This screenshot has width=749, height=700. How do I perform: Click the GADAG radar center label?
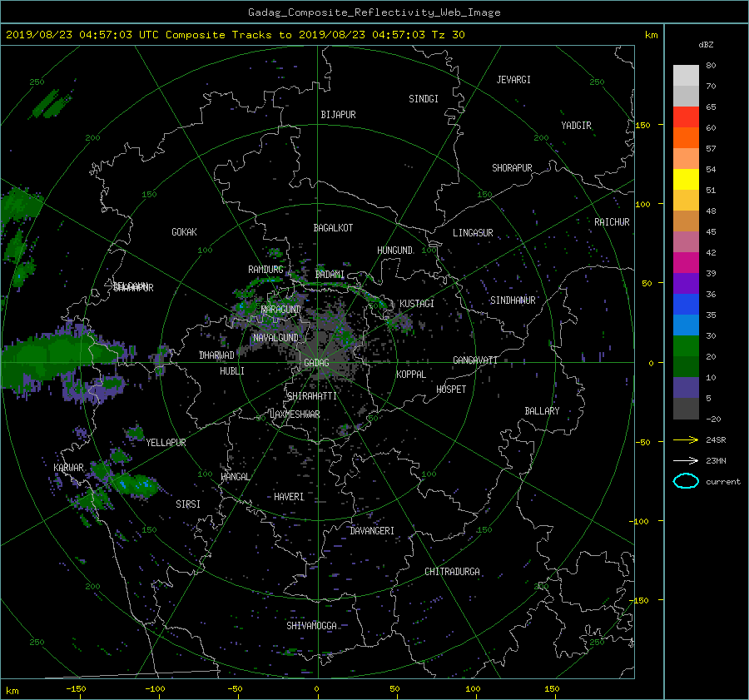pos(316,363)
